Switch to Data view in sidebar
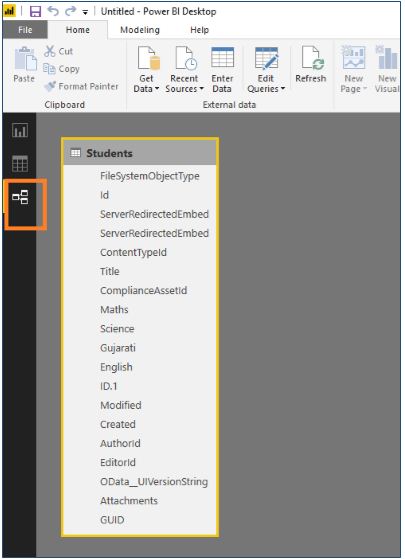This screenshot has height=559, width=405. [x=20, y=164]
